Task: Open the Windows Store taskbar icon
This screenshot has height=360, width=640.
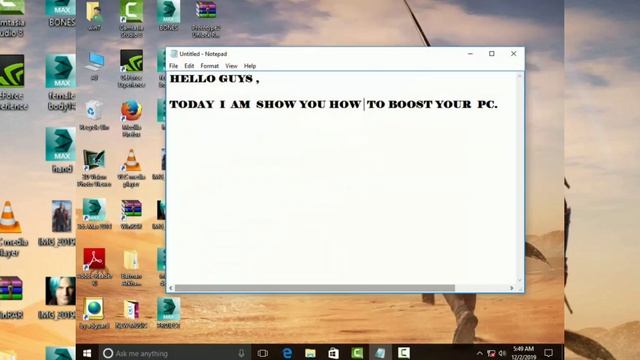Action: (333, 353)
